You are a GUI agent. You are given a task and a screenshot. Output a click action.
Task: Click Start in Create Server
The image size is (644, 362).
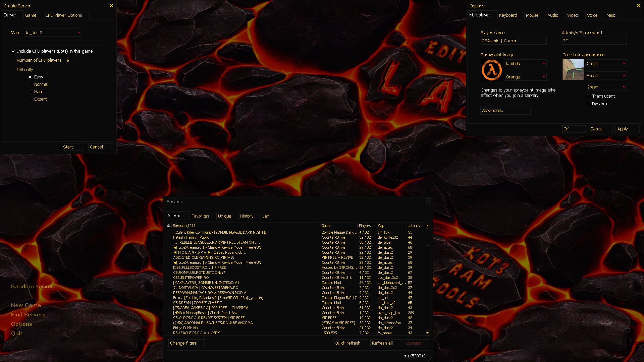(x=73, y=147)
